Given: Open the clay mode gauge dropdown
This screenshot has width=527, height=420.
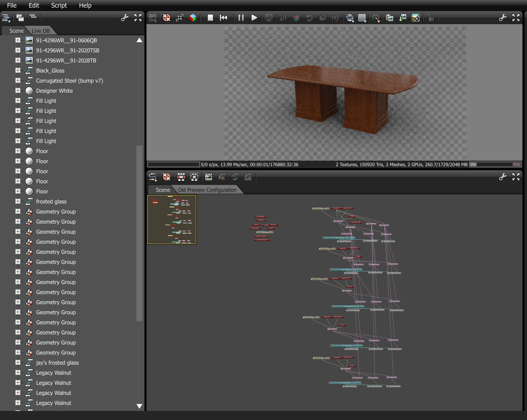Looking at the screenshot, I should [x=376, y=18].
